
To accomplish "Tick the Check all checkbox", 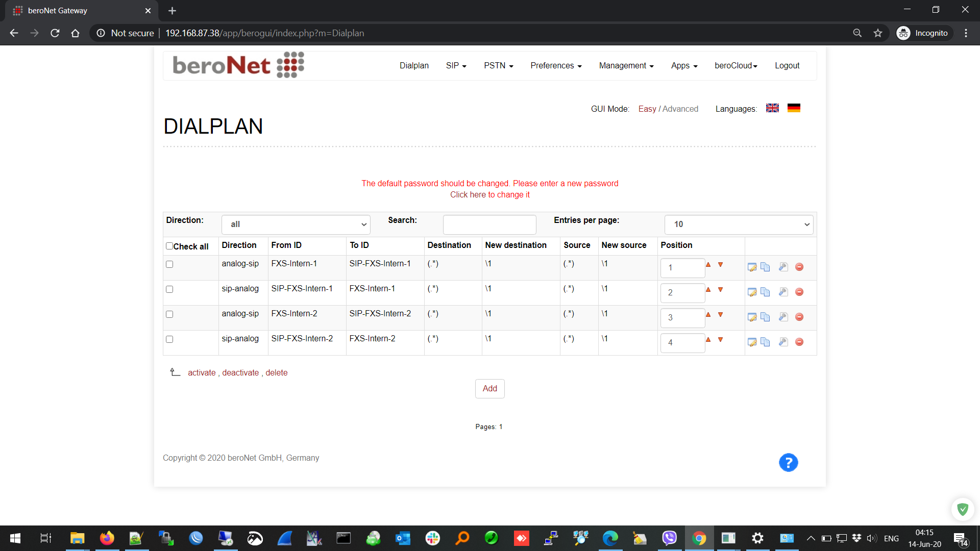I will pyautogui.click(x=169, y=246).
